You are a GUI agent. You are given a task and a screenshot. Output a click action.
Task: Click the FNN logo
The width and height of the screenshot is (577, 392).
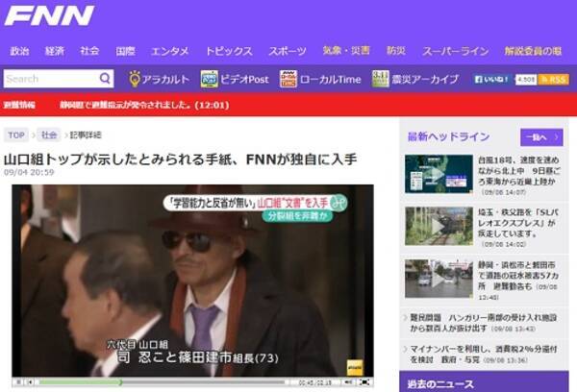(x=49, y=15)
